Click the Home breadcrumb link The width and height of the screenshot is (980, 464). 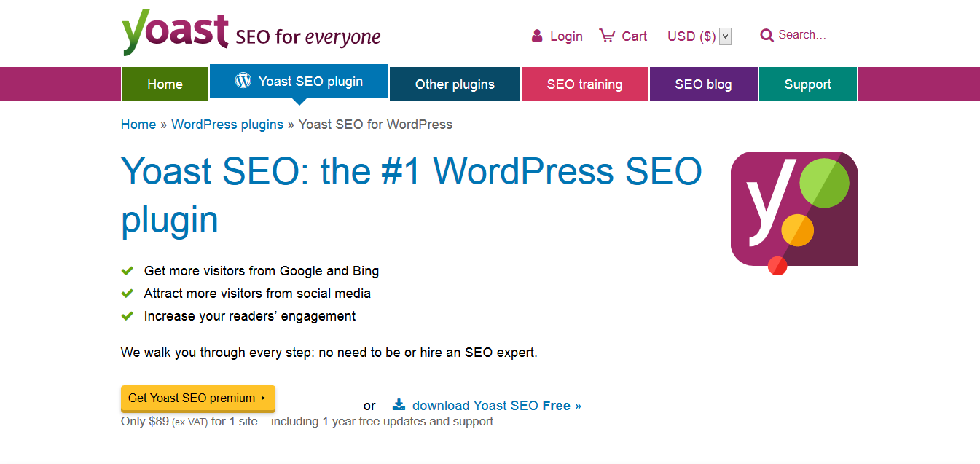138,125
